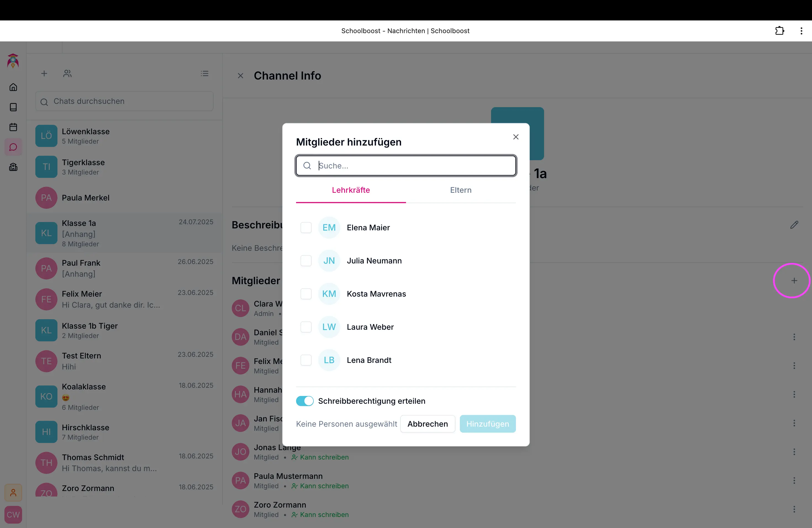Open the home icon in sidebar

[x=13, y=87]
